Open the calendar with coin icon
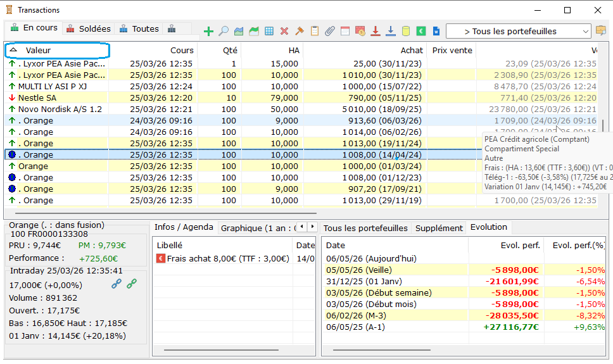 (360, 31)
